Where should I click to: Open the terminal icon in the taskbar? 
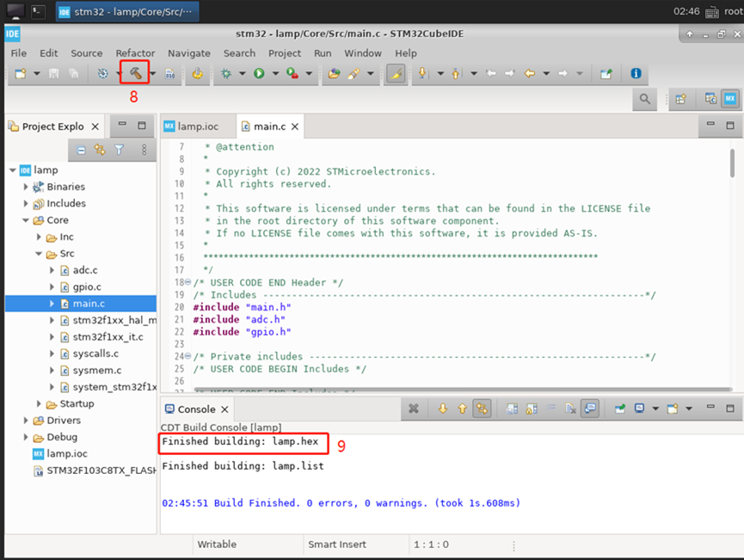[38, 11]
